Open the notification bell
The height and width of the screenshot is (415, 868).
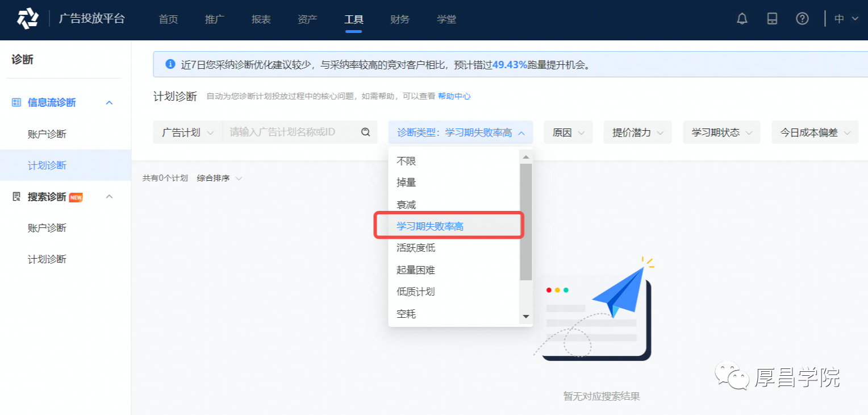click(742, 19)
